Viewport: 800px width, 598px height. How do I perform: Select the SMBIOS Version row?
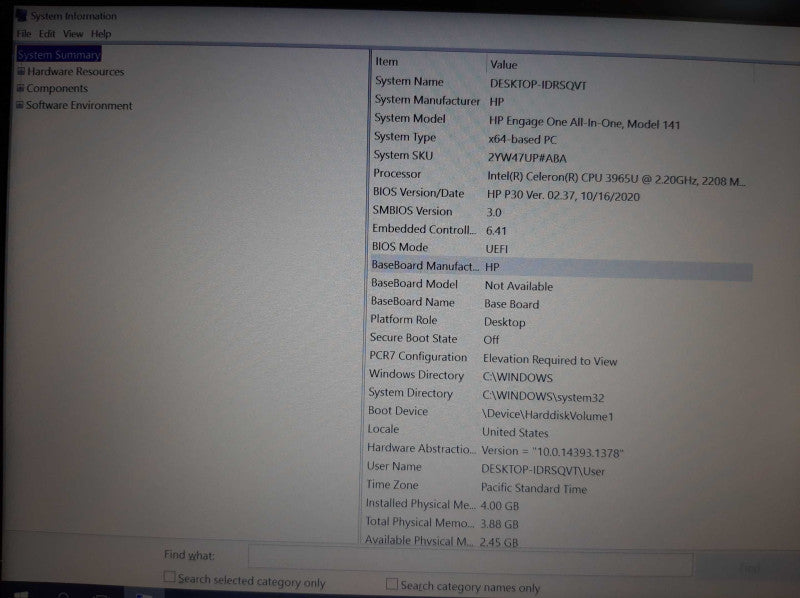pyautogui.click(x=561, y=211)
